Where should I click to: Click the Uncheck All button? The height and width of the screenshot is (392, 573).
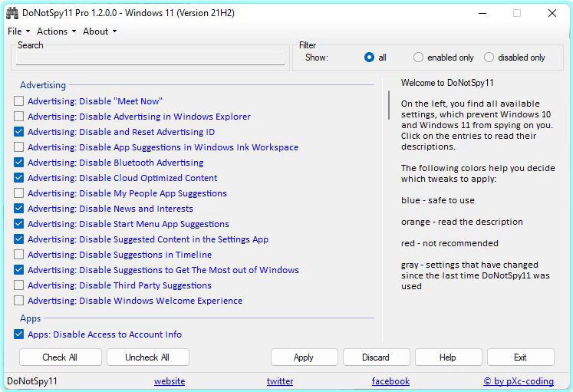(147, 357)
